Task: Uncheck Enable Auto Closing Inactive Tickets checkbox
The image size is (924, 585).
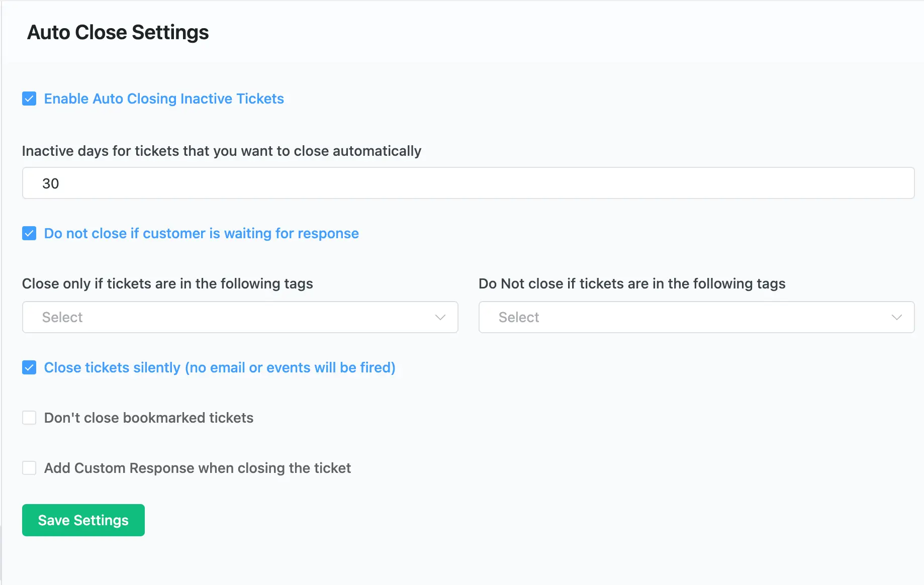Action: coord(29,99)
